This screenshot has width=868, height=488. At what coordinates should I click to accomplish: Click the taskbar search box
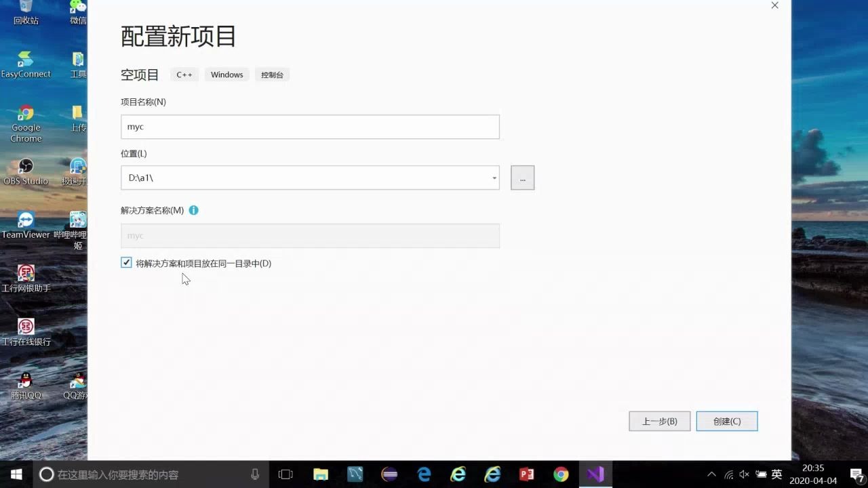point(151,474)
